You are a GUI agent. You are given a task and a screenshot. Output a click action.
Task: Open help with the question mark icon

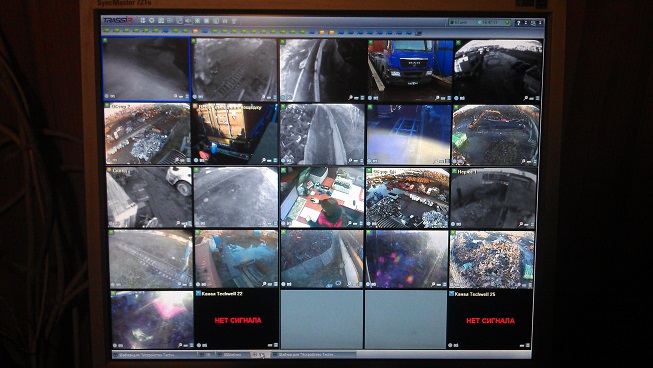(518, 23)
